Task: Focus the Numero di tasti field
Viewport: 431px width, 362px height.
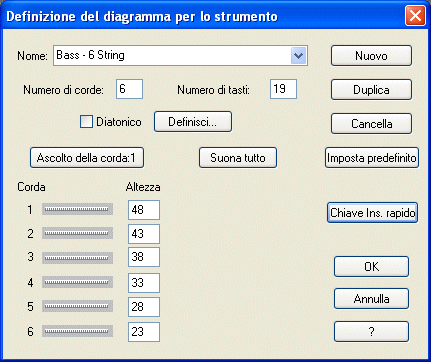Action: click(x=283, y=89)
